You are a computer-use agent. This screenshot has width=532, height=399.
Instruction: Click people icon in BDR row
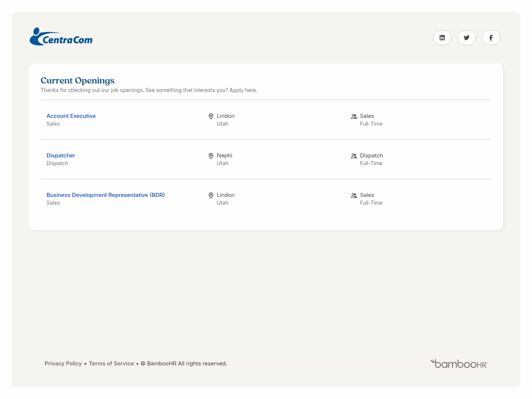[x=354, y=195]
